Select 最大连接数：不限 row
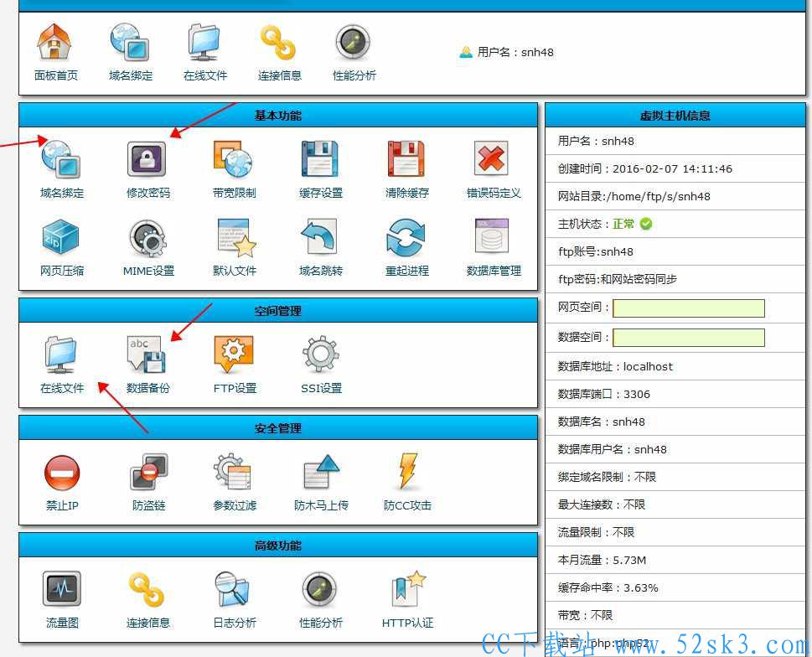 [x=675, y=504]
